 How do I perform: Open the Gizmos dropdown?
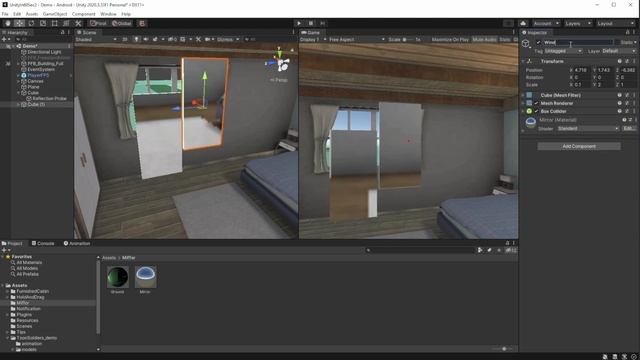pyautogui.click(x=228, y=39)
